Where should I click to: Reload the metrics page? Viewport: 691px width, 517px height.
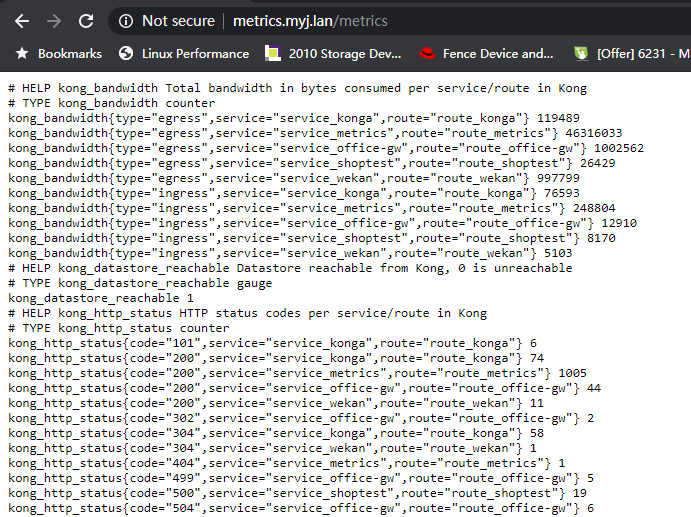pyautogui.click(x=86, y=21)
